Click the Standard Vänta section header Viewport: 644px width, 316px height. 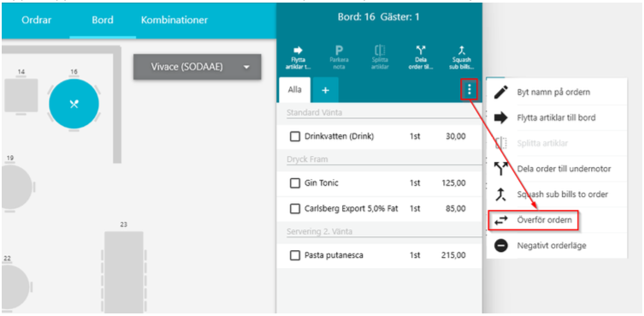314,112
